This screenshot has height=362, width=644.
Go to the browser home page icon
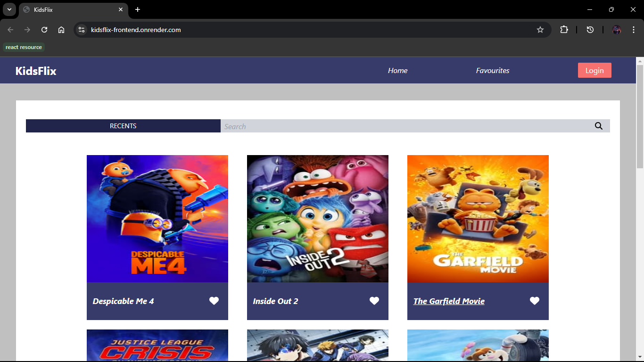[x=61, y=30]
